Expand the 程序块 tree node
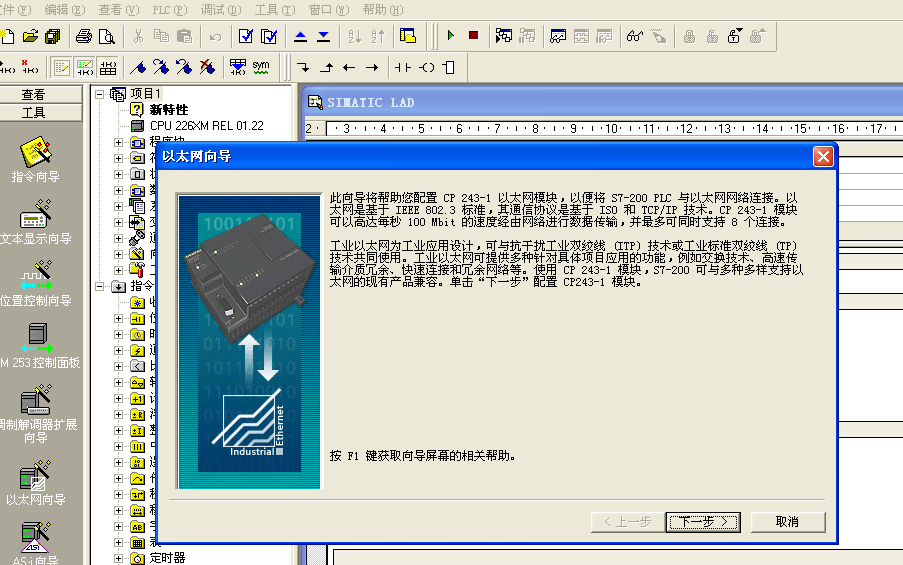The height and width of the screenshot is (565, 903). point(118,142)
